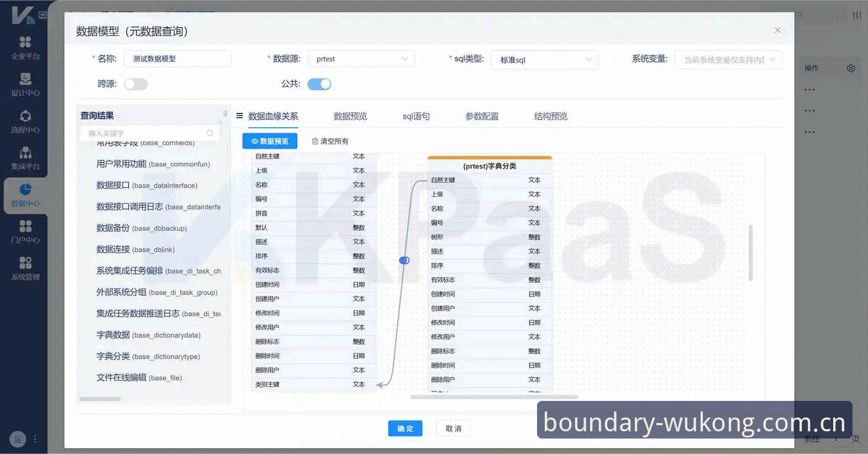Click 删除用户 row in the 字典分类 table
The height and width of the screenshot is (454, 868).
490,380
